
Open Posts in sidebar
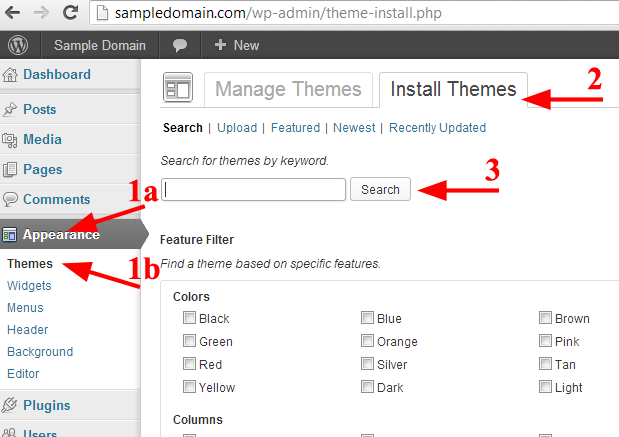(39, 109)
